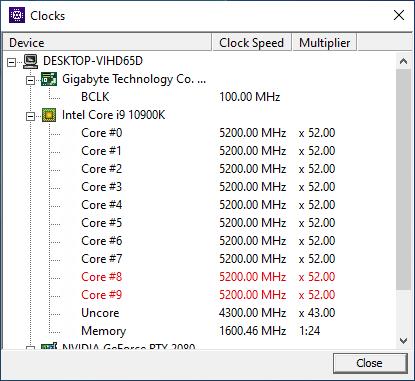Select the DESKTOP-VIHD65D computer icon

[x=31, y=61]
